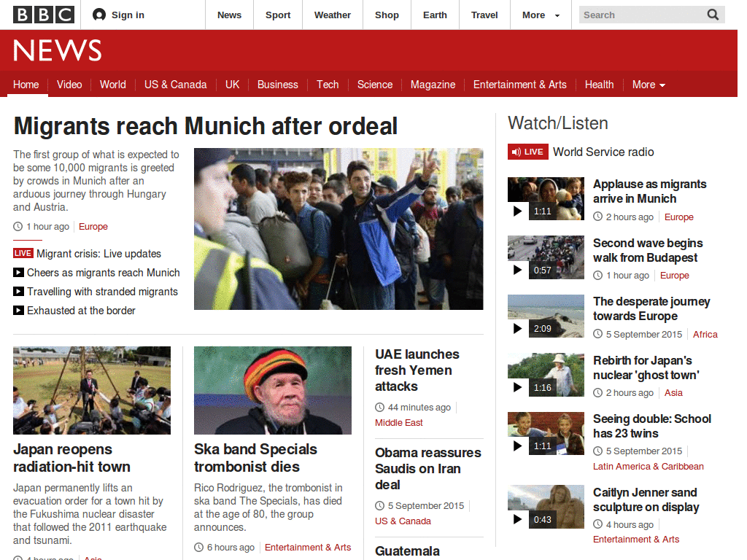Open Obama reassures Saudis on Iran deal

coord(427,469)
